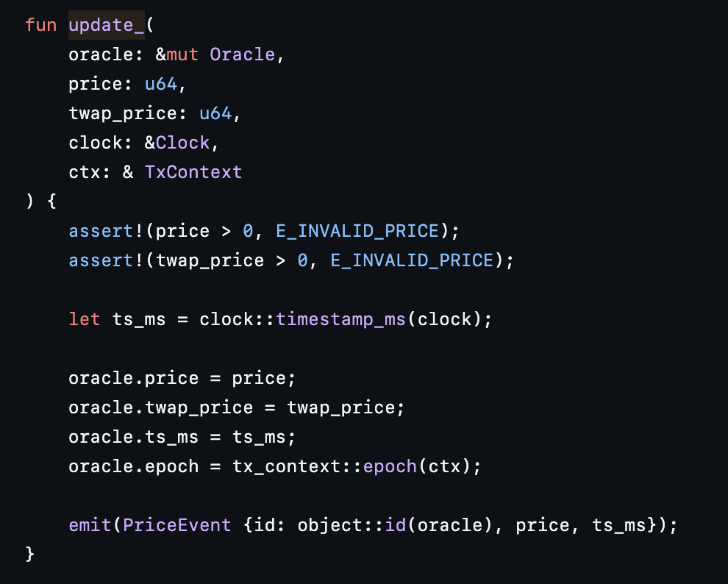Screen dimensions: 728x584
Task: Select the Clock type reference
Action: click(x=182, y=143)
